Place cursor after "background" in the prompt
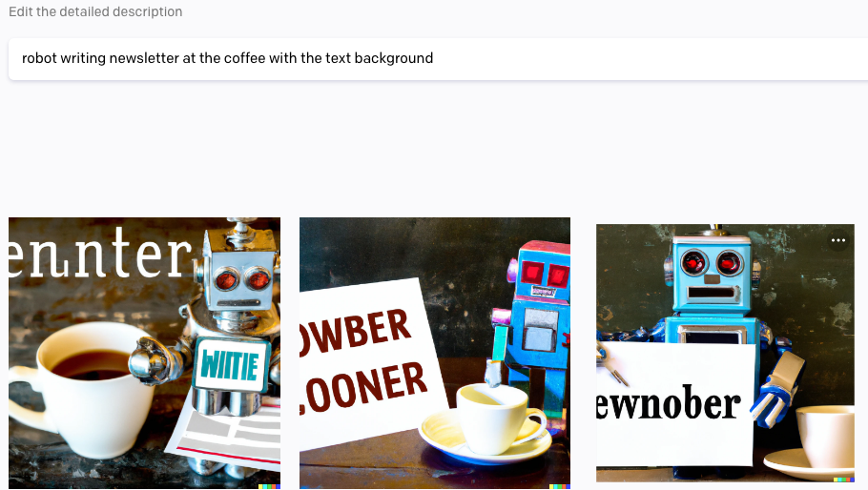 click(x=434, y=58)
